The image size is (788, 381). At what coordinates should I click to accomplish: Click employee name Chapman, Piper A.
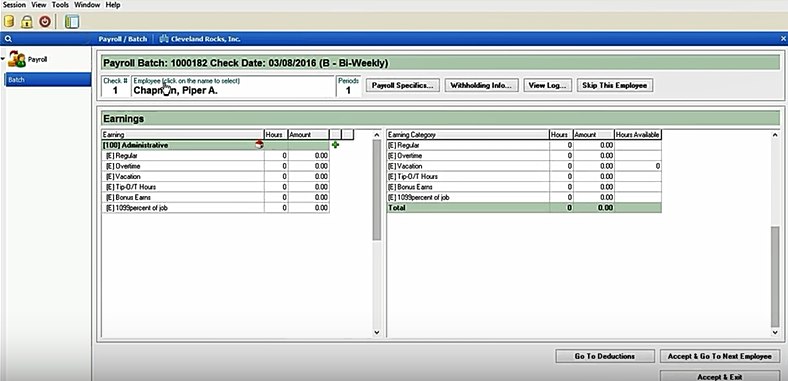pos(175,91)
